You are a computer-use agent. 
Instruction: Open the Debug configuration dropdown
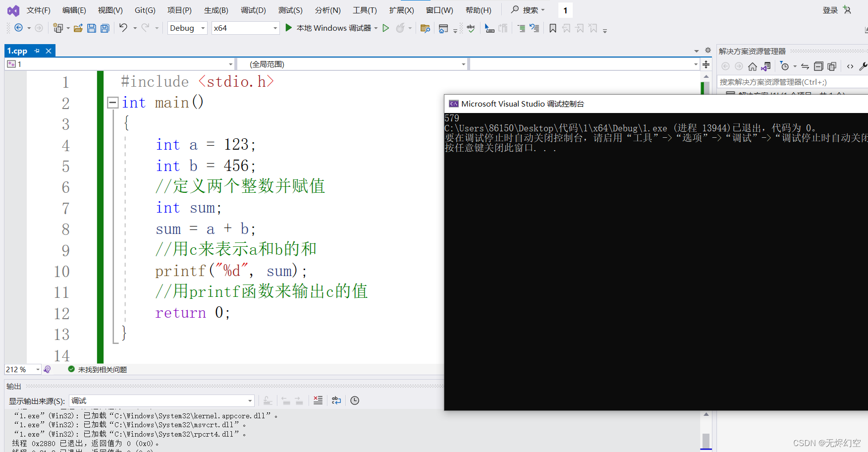187,28
